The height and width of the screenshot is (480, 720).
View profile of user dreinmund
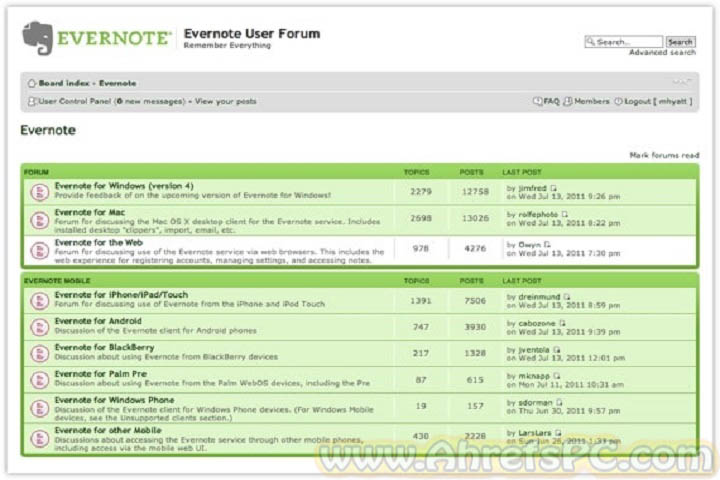click(x=539, y=297)
